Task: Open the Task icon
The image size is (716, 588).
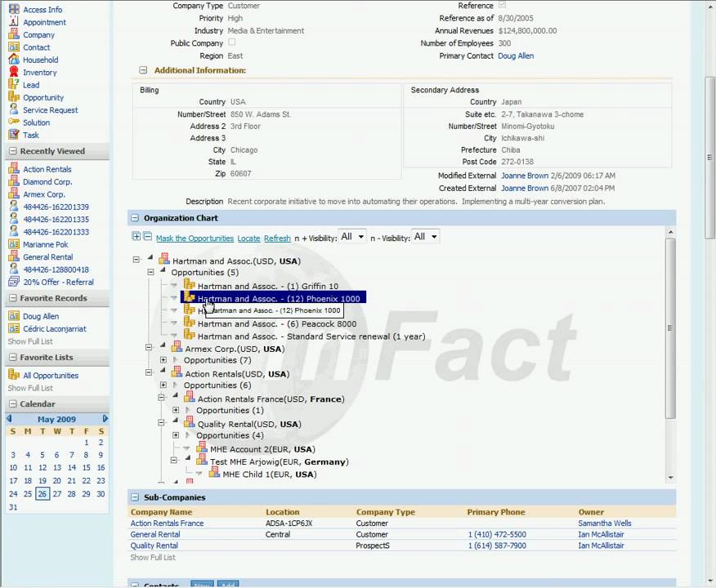Action: 14,135
